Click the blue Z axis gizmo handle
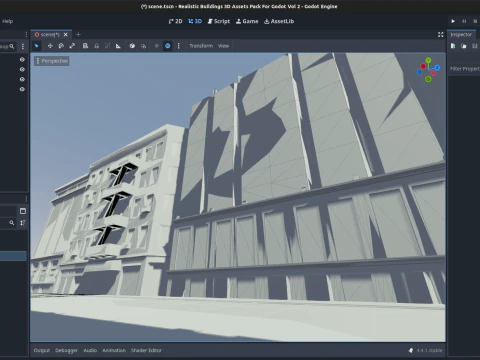Screen dimensions: 480x360 click(437, 68)
